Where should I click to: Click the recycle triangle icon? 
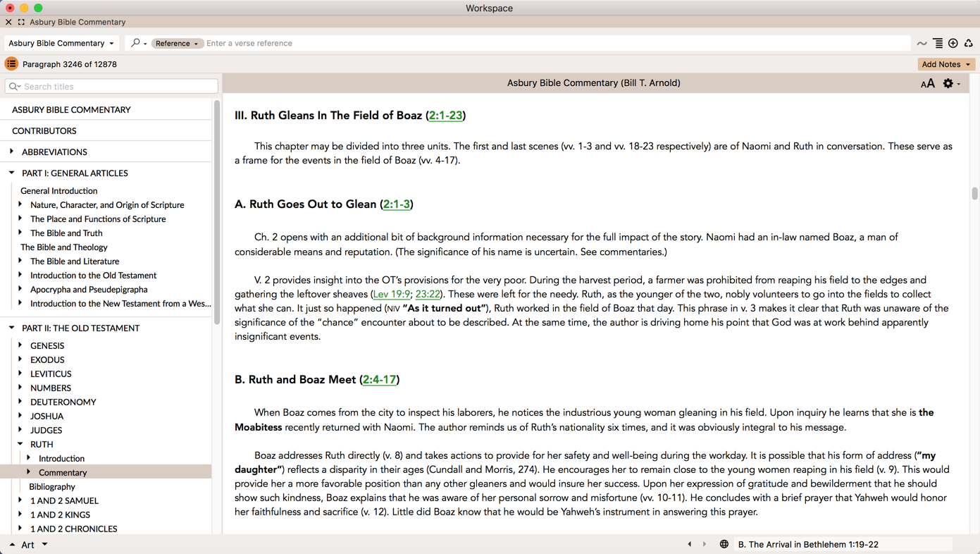pyautogui.click(x=969, y=44)
